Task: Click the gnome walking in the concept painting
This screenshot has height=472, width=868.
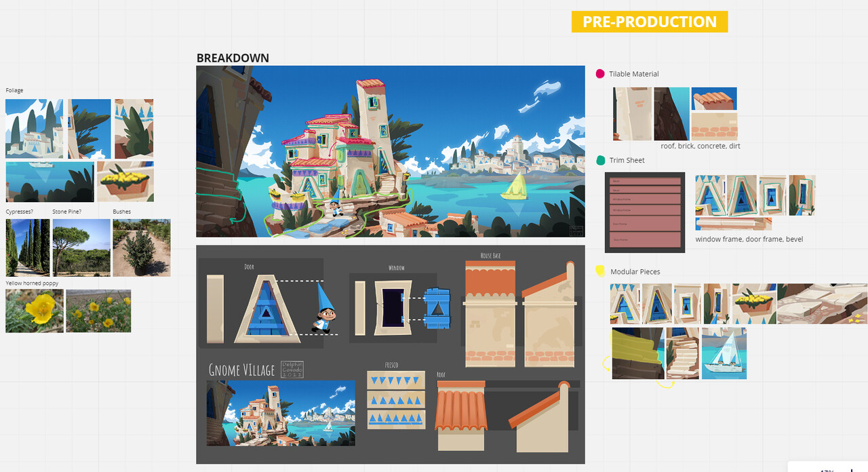Action: point(334,205)
